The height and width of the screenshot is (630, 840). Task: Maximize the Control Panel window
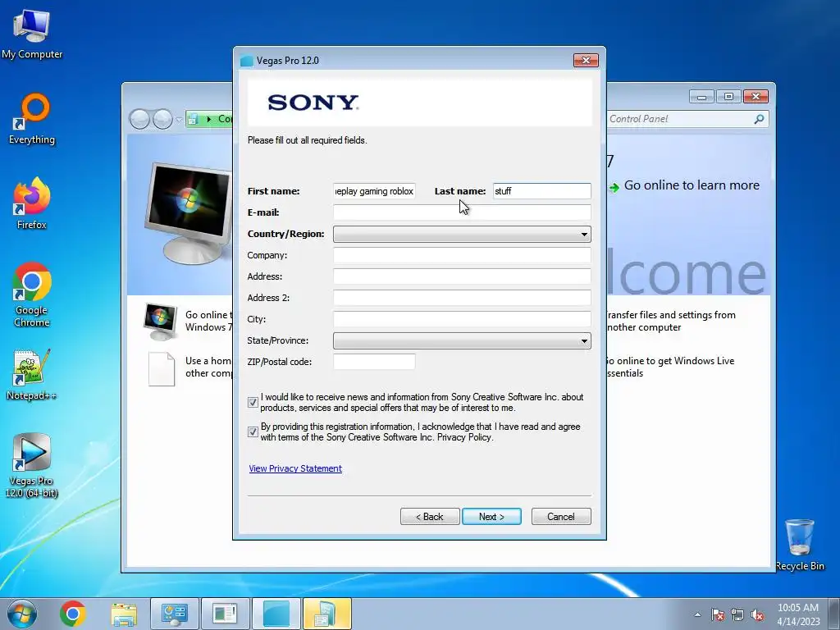coord(728,97)
